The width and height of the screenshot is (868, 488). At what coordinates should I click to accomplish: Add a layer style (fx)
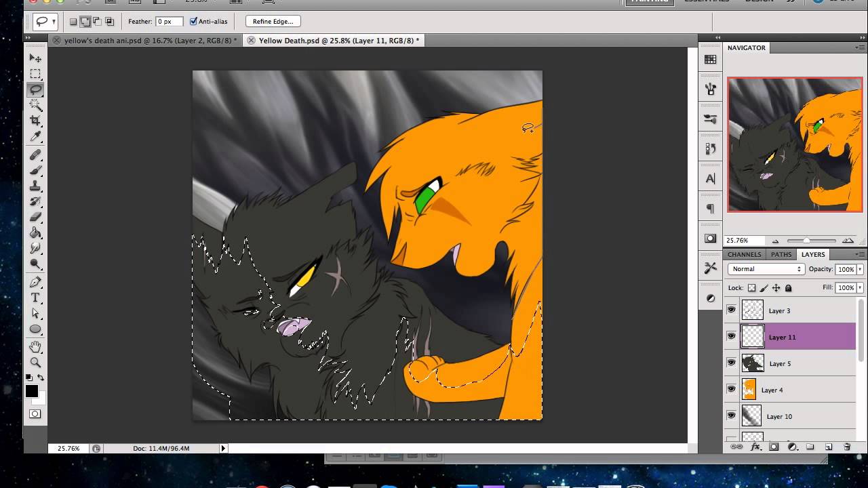click(755, 447)
